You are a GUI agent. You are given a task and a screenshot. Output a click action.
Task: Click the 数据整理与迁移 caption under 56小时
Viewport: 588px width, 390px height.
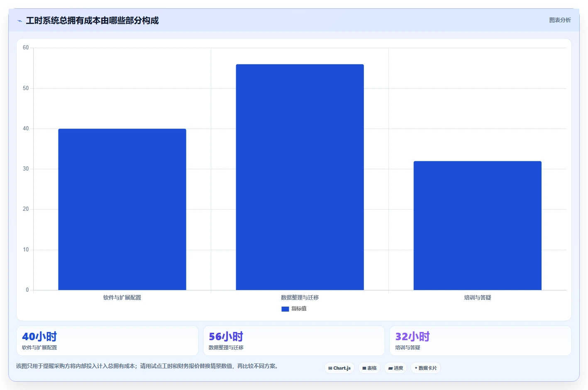(x=226, y=348)
